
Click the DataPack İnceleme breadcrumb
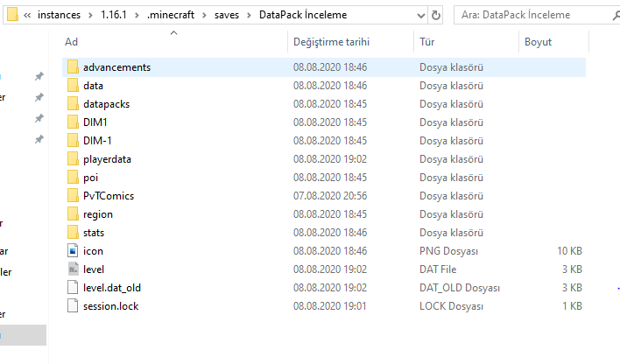(303, 15)
